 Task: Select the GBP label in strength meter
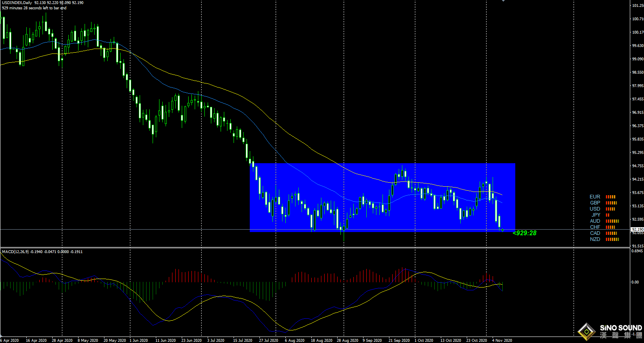(595, 203)
